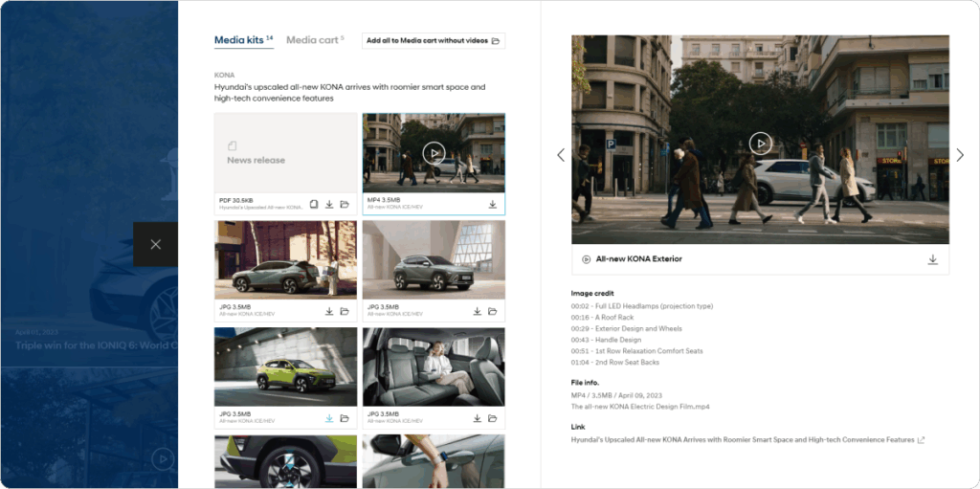Close the media kits panel with X
The image size is (980, 489).
tap(156, 245)
